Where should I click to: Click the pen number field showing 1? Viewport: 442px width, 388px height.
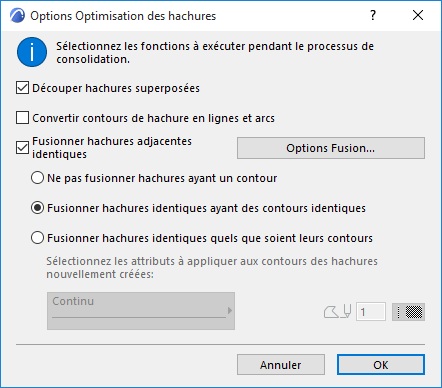371,312
